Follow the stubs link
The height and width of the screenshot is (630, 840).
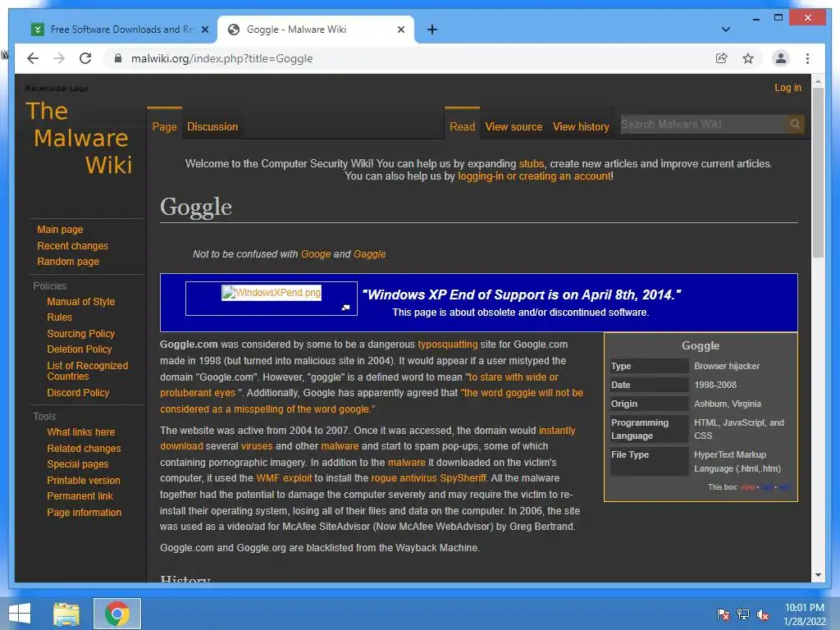(531, 164)
